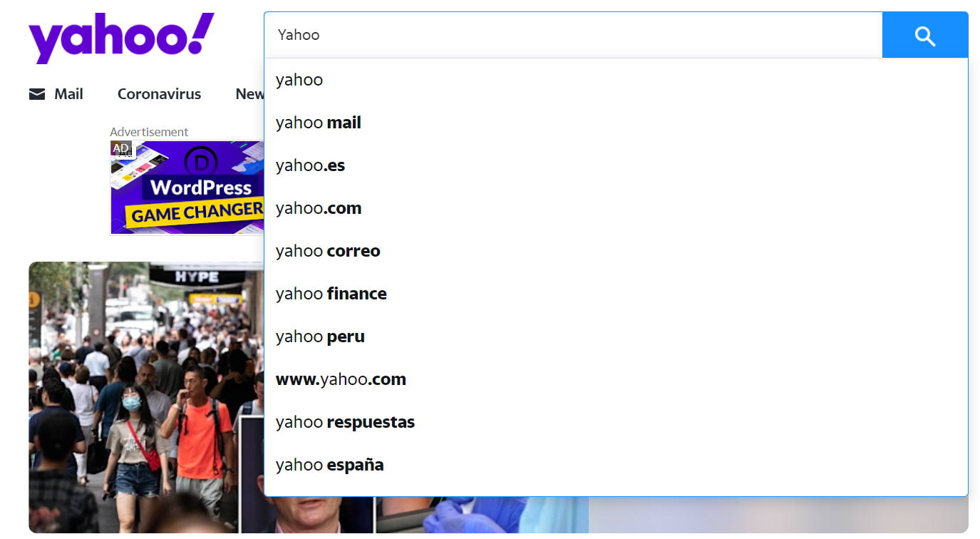This screenshot has height=539, width=980.
Task: Choose the yahoo.com suggestion
Action: coord(319,207)
